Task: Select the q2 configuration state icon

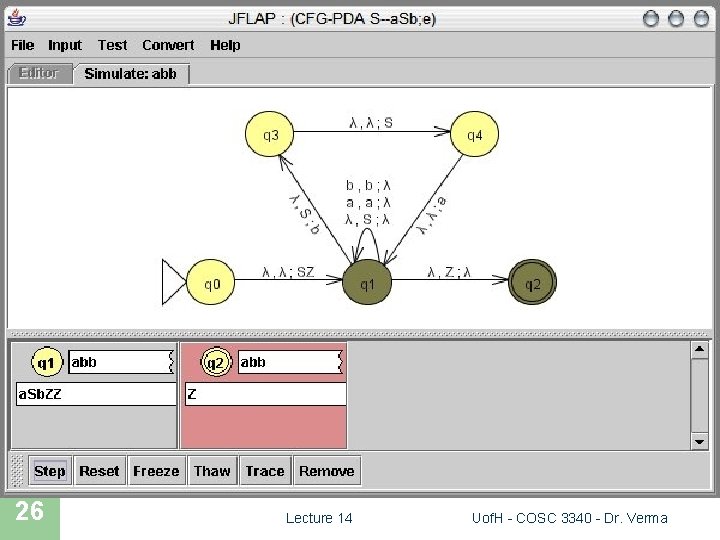Action: coord(216,362)
